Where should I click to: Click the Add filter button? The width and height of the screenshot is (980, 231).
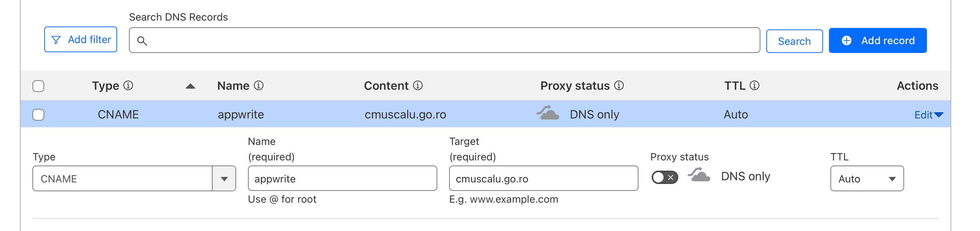click(81, 39)
